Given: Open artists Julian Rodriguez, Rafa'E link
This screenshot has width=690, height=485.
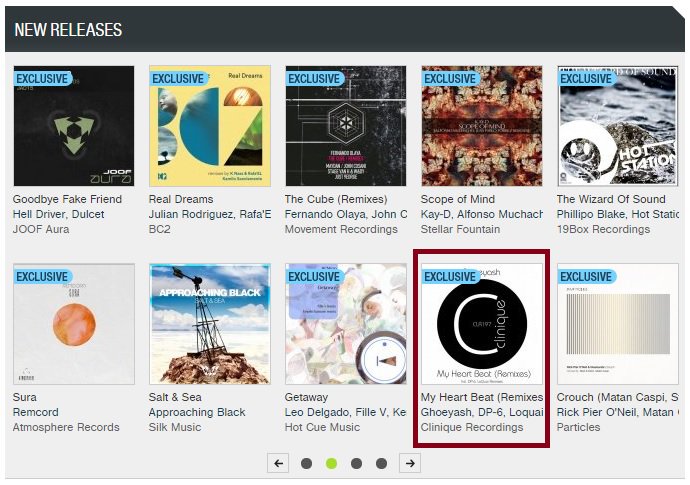Looking at the screenshot, I should pyautogui.click(x=210, y=214).
